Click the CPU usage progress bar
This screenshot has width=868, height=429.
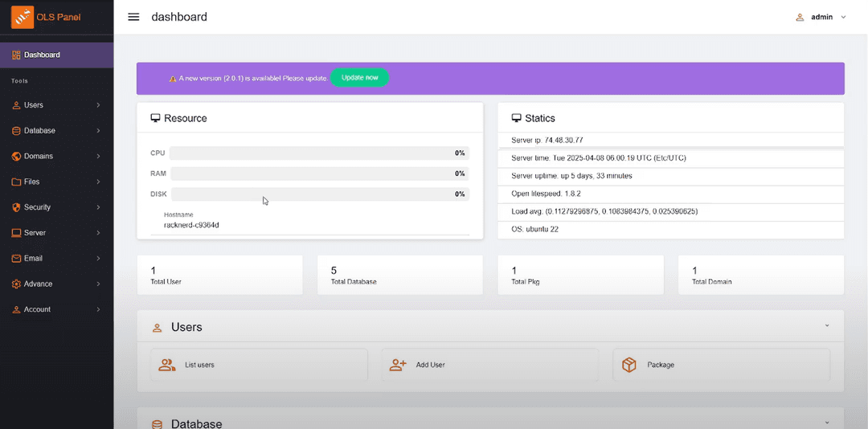tap(319, 153)
